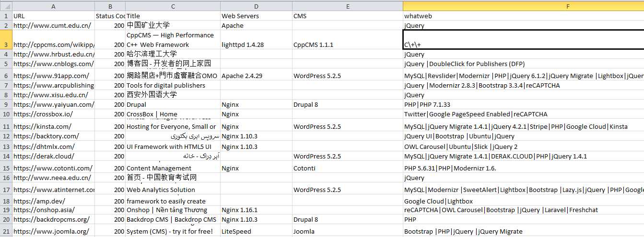644x237 pixels.
Task: Select row 3 header number
Action: point(6,40)
